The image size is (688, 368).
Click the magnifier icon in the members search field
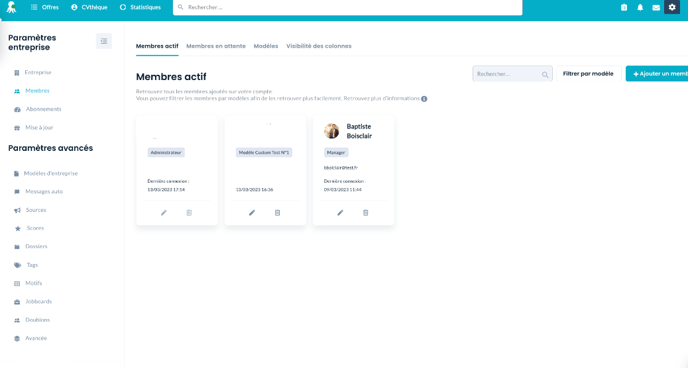545,75
